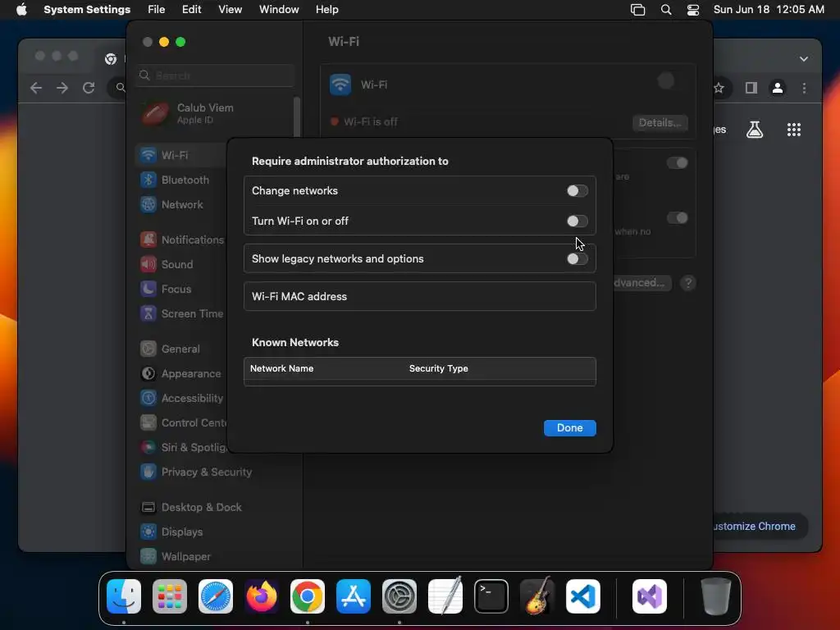Open Siri & Spotlight settings in sidebar

182,447
